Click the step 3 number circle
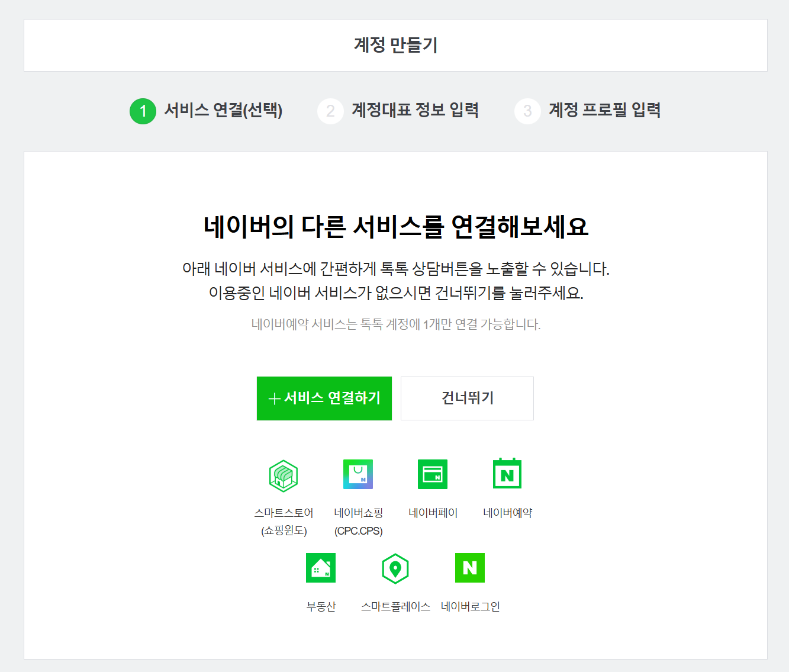 point(527,111)
